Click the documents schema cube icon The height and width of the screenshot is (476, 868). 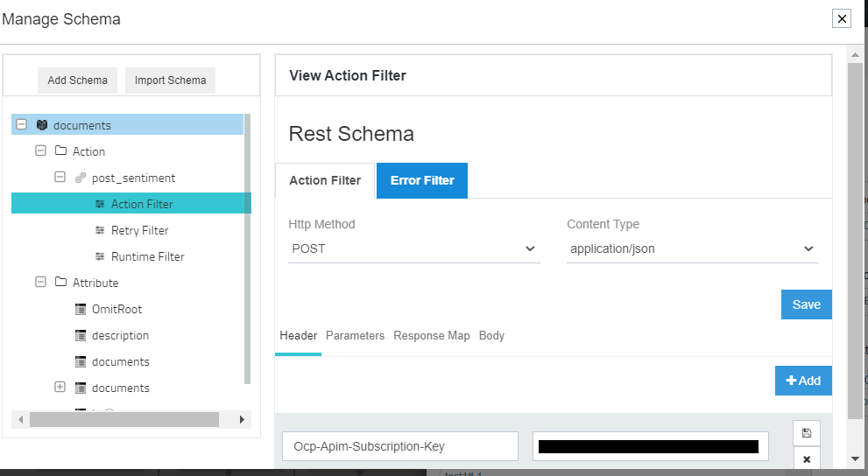[x=41, y=125]
